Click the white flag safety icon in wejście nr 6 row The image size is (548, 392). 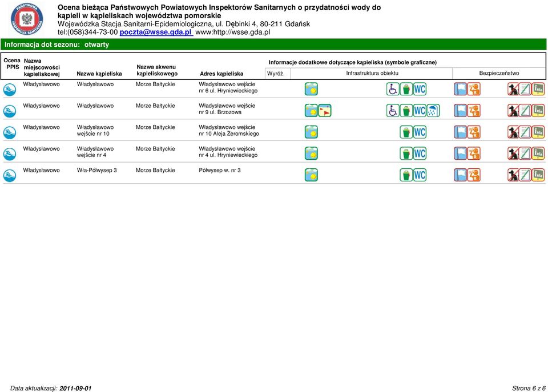click(460, 89)
